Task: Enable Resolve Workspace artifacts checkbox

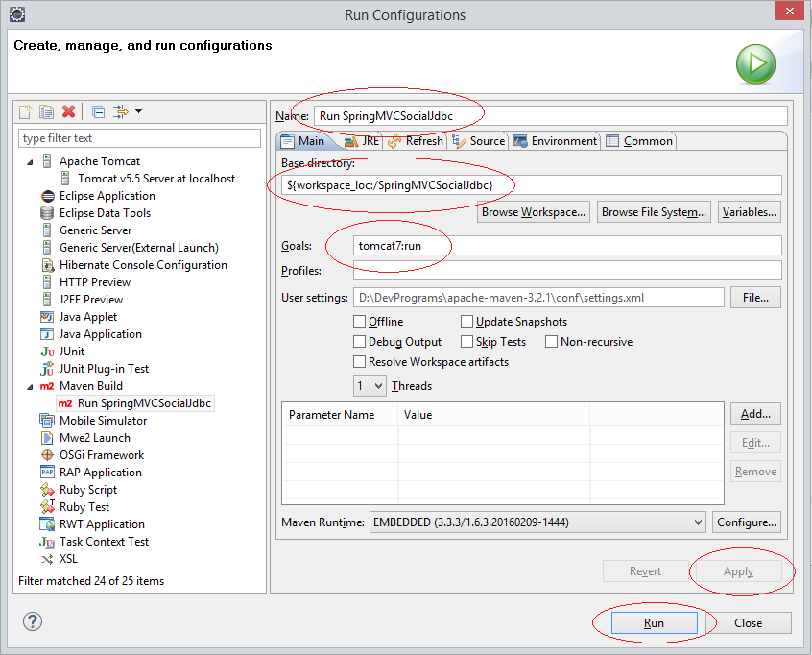Action: pos(359,361)
